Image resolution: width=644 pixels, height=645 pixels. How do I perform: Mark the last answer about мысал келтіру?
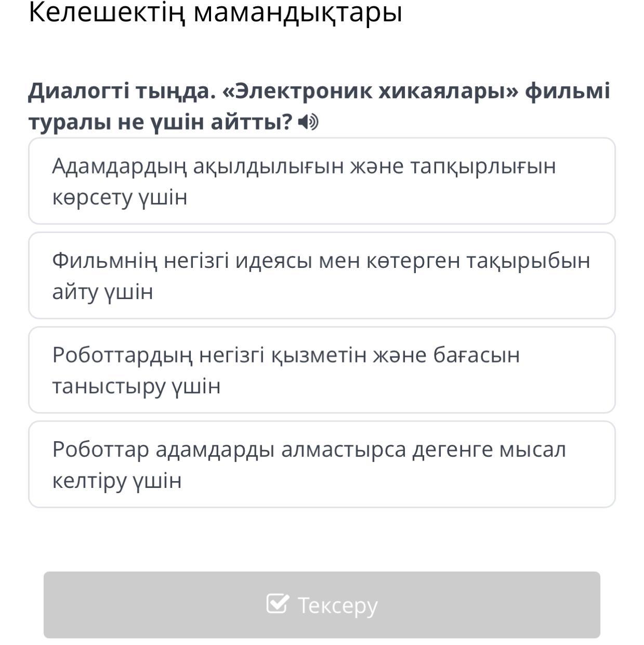(x=322, y=465)
